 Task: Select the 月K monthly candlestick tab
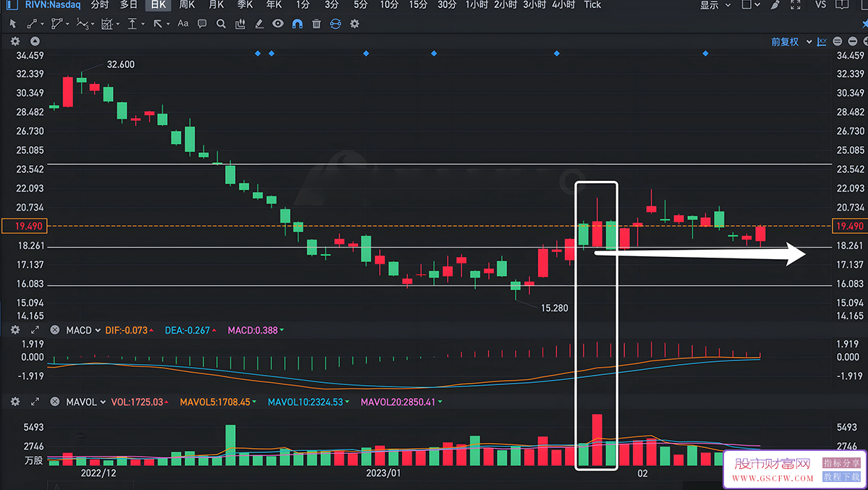tap(216, 5)
